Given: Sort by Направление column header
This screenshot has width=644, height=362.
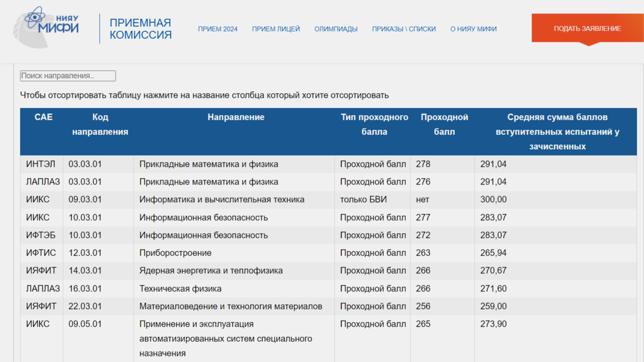Looking at the screenshot, I should click(x=236, y=117).
